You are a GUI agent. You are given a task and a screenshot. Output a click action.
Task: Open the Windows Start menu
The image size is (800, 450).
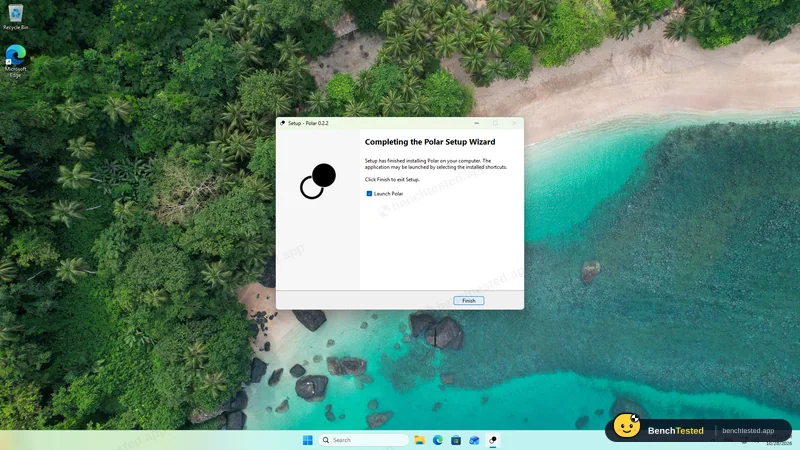pyautogui.click(x=308, y=440)
